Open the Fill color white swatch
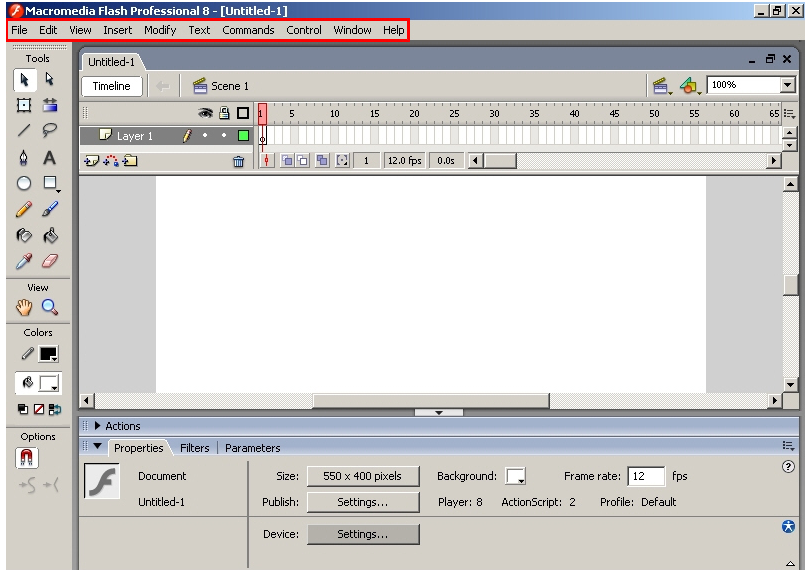This screenshot has width=806, height=572. (49, 383)
